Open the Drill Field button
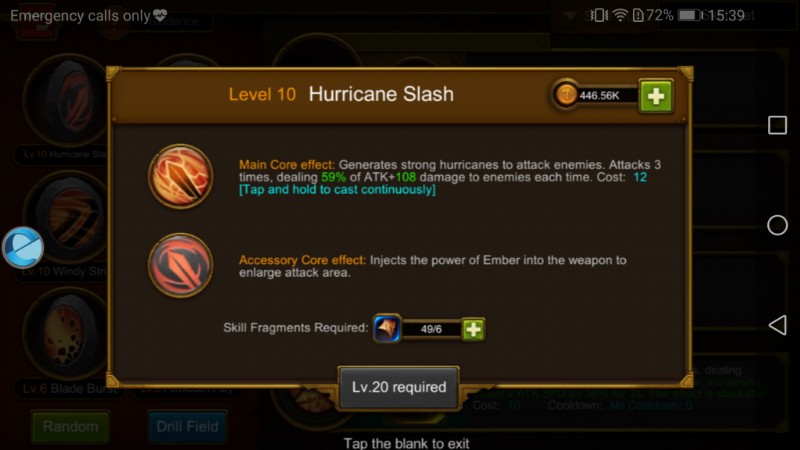This screenshot has height=450, width=800. (x=187, y=427)
